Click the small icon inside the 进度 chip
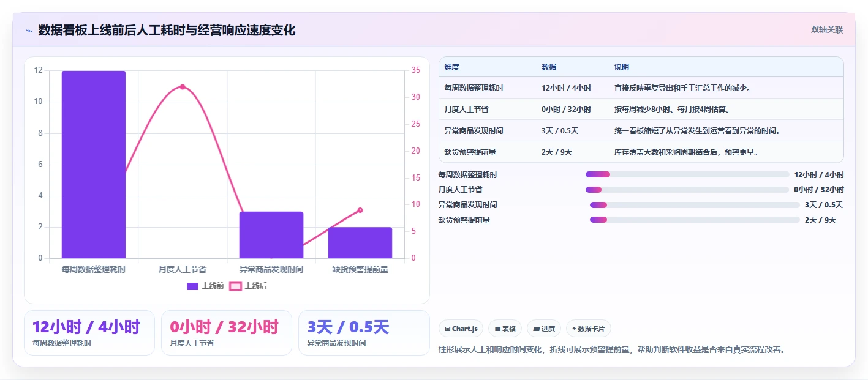 coord(536,329)
